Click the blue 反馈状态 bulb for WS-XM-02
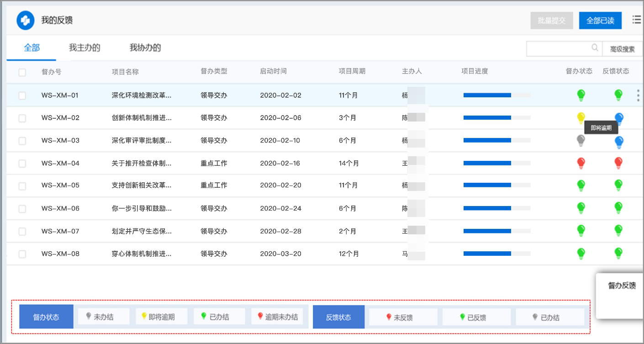 tap(619, 118)
